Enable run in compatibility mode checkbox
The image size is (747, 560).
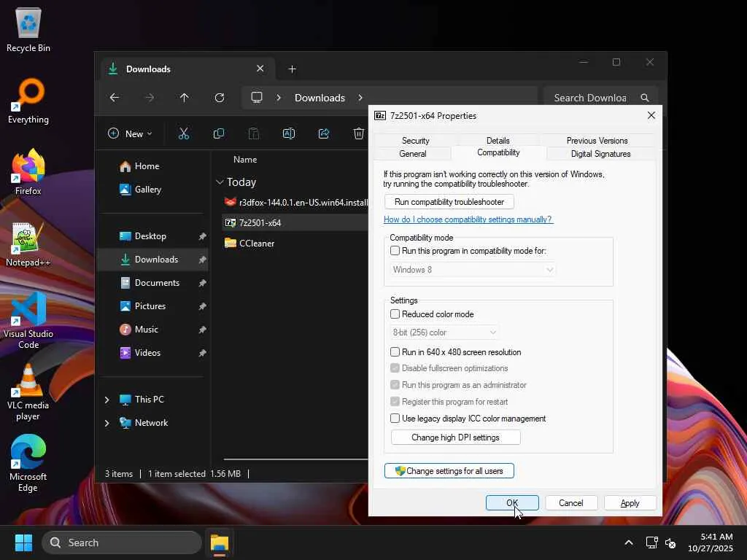(x=395, y=251)
